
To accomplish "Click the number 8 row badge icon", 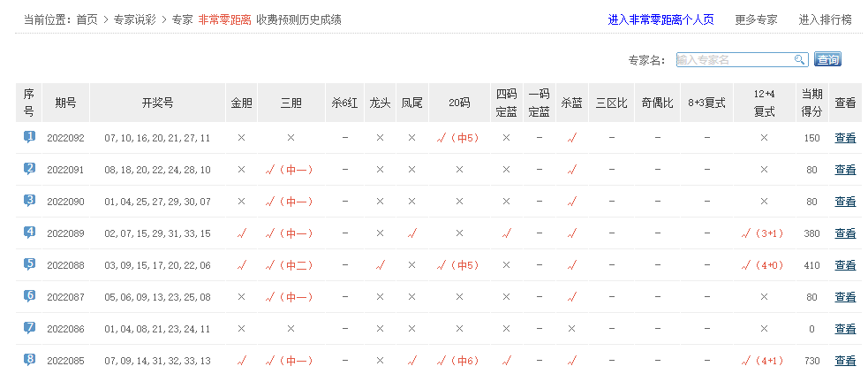I will (x=29, y=360).
